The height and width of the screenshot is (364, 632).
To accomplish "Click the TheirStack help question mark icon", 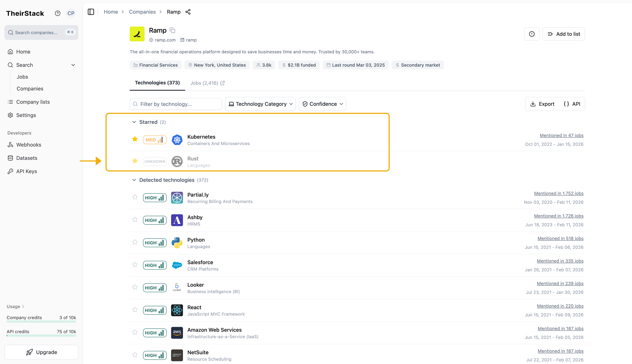I will [x=57, y=13].
